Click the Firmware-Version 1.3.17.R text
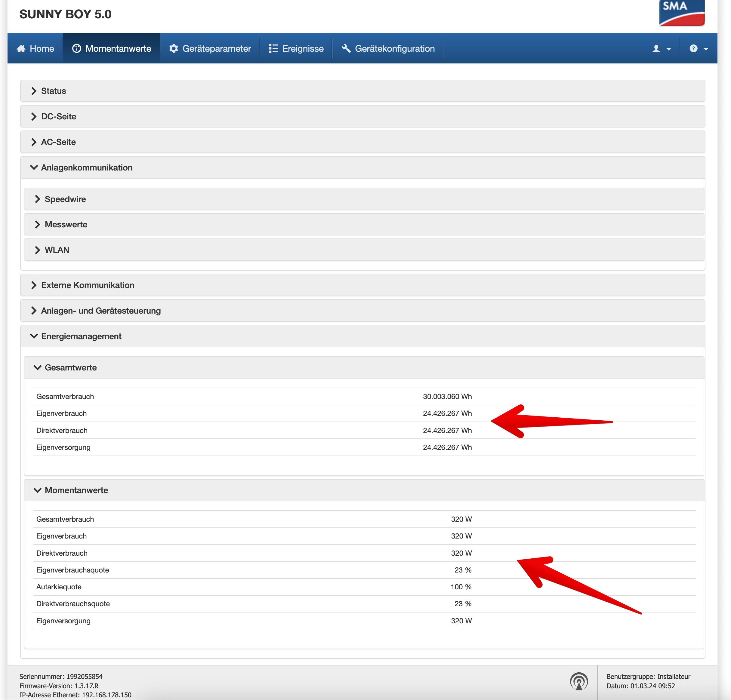Viewport: 731px width, 700px height. [x=59, y=686]
